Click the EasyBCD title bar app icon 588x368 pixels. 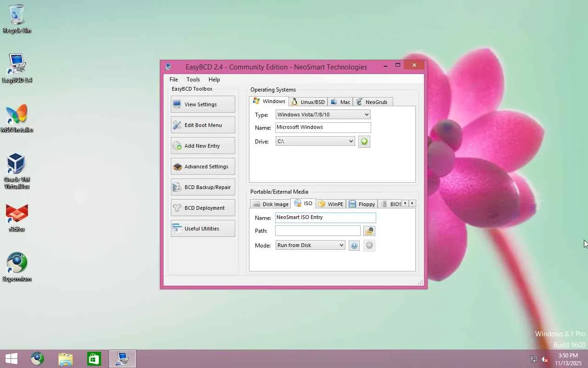coord(168,67)
